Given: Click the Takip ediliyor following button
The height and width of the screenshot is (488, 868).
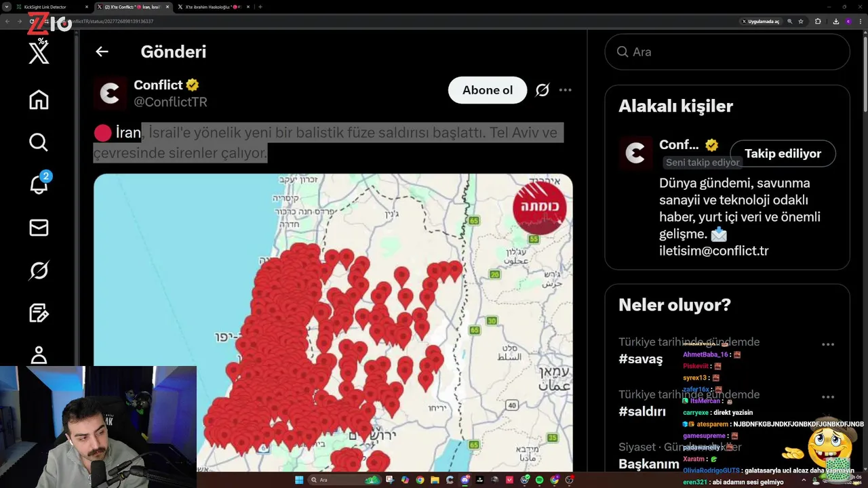Looking at the screenshot, I should pos(783,153).
